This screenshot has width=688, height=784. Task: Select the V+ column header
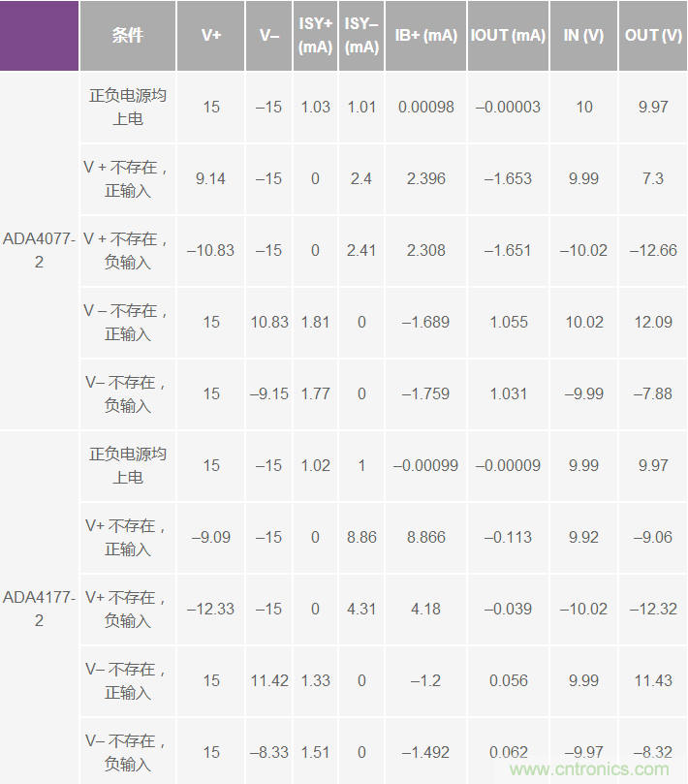[211, 36]
